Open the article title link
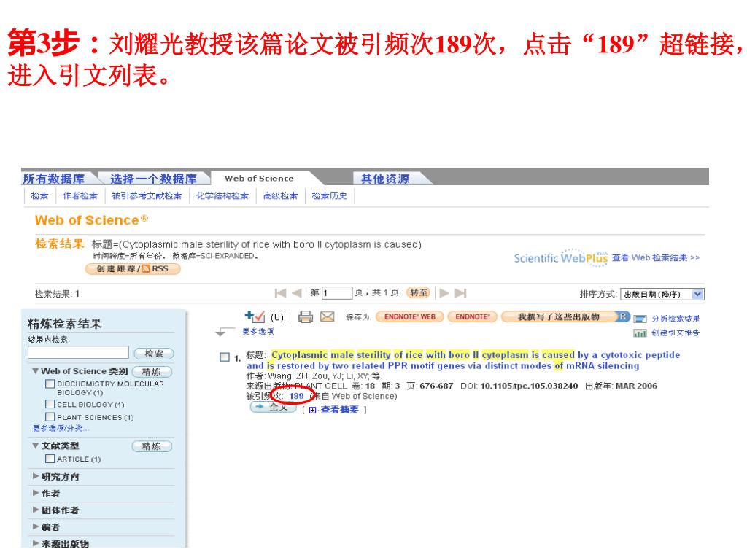 pos(463,360)
